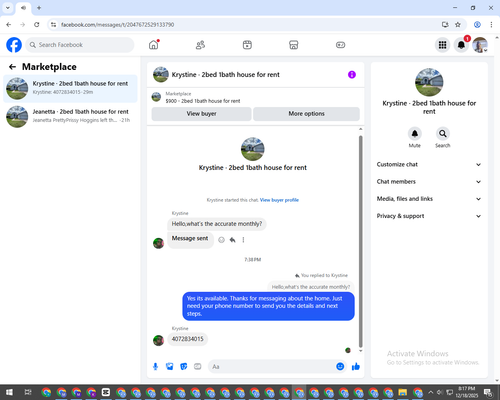
Task: Send a thumbs-up like
Action: (356, 367)
